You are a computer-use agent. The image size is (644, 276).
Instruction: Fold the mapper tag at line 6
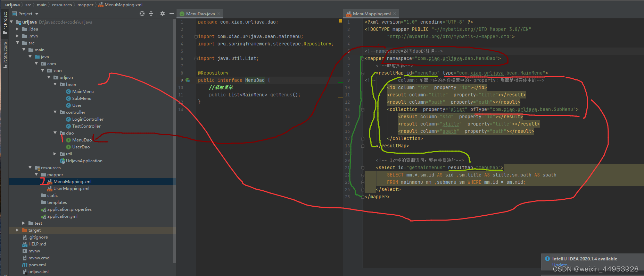[x=363, y=59]
